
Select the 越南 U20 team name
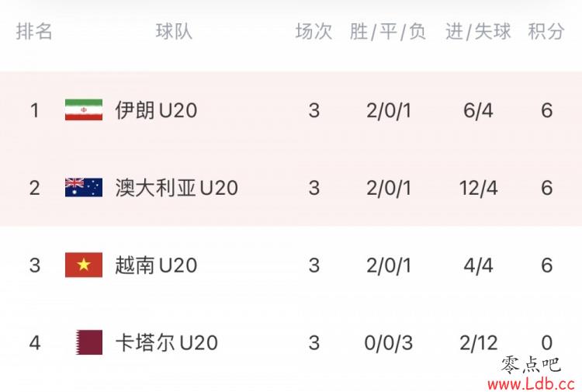[x=156, y=265]
